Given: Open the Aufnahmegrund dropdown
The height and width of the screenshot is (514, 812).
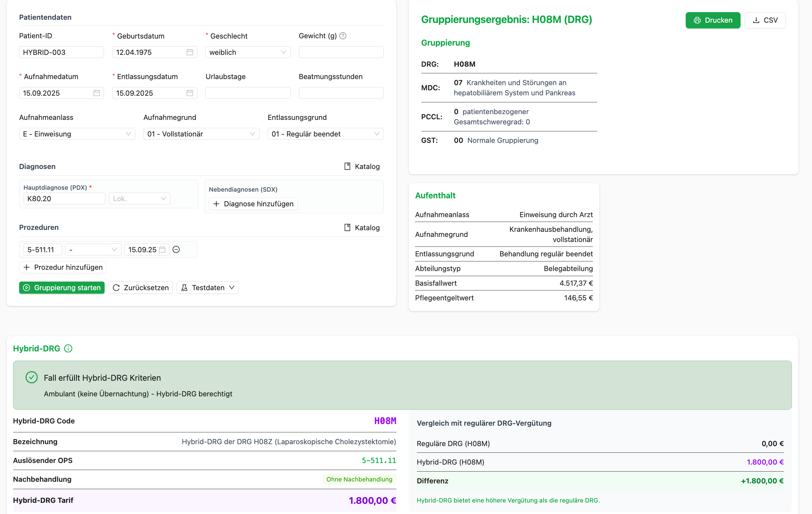Looking at the screenshot, I should (x=201, y=134).
